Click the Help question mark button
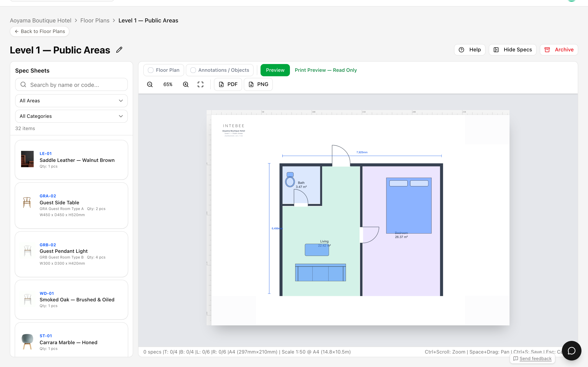This screenshot has height=367, width=588. pyautogui.click(x=469, y=50)
